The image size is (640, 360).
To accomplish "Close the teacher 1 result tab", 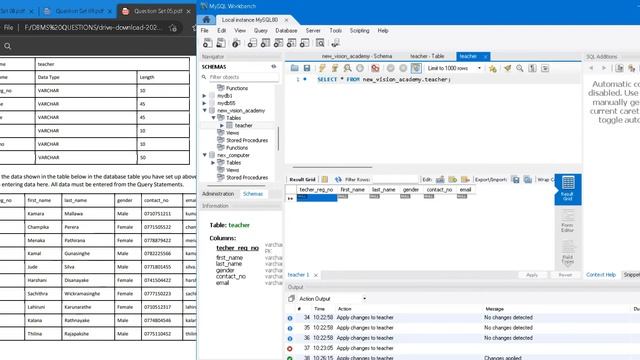I will pos(316,275).
